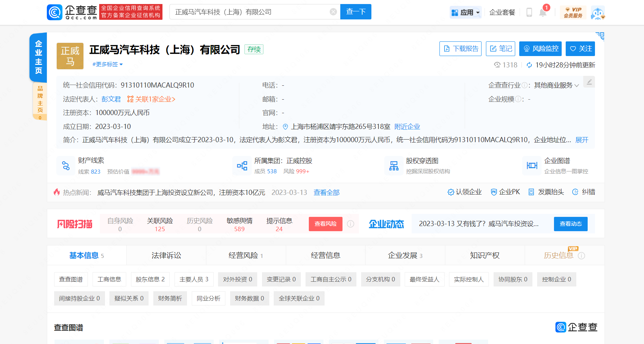Expand the 更多标签 tags dropdown
This screenshot has height=344, width=644.
(108, 64)
